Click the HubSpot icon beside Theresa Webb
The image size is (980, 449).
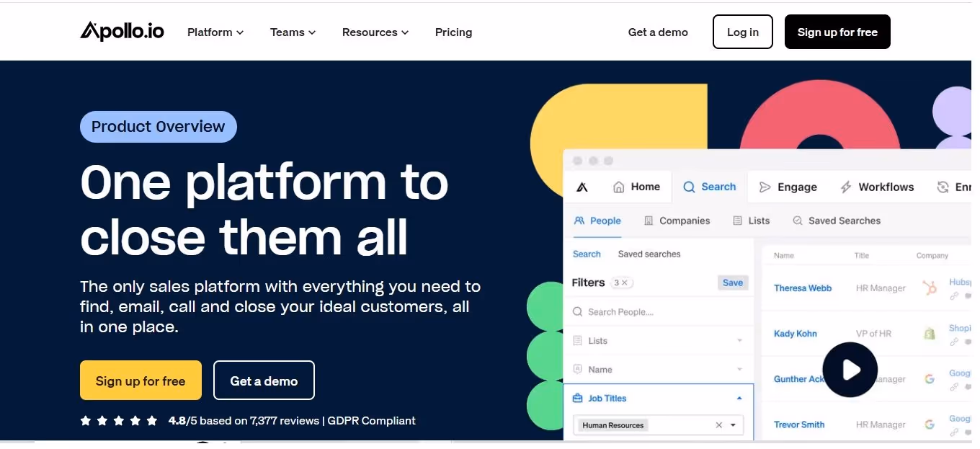pos(930,286)
